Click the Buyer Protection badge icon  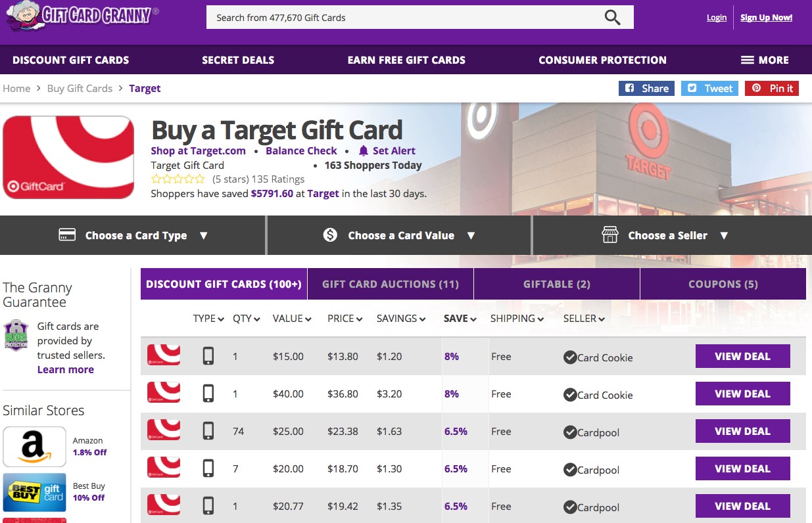point(16,335)
